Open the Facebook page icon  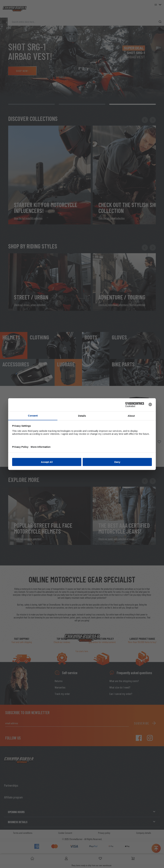[138, 738]
